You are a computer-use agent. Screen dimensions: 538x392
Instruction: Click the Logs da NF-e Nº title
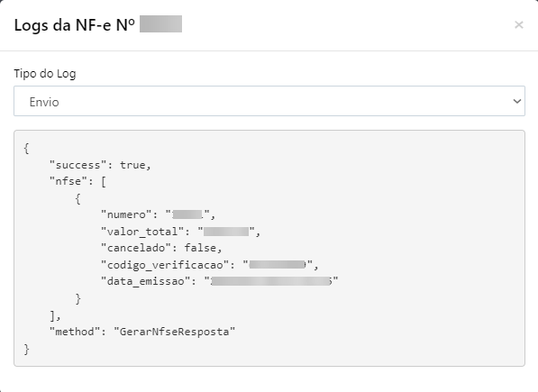click(x=75, y=25)
